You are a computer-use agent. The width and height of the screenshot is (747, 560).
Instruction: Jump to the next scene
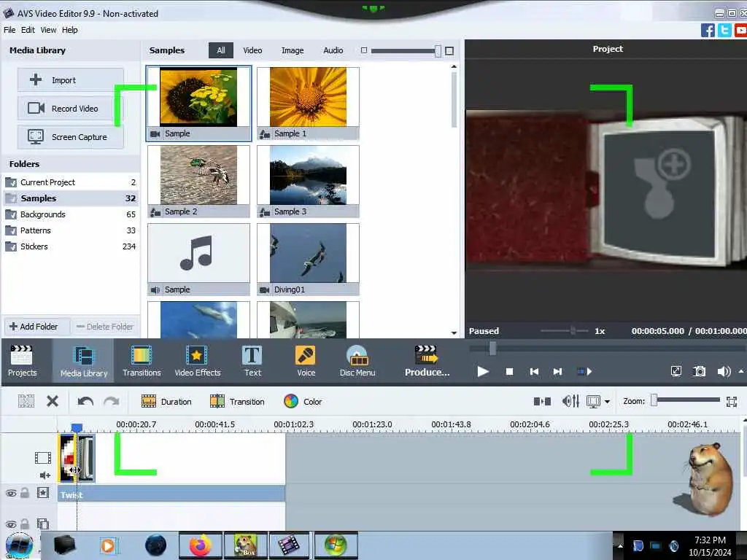click(x=584, y=371)
